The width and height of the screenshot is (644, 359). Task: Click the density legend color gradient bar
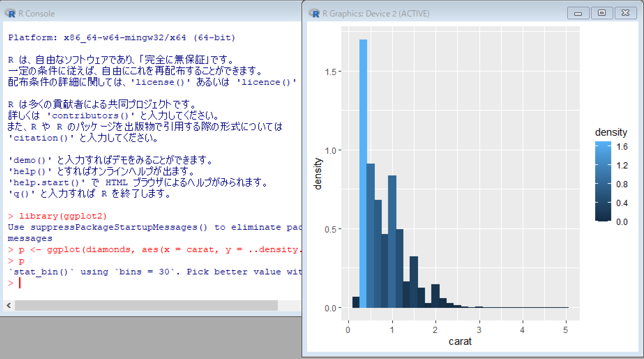(603, 181)
